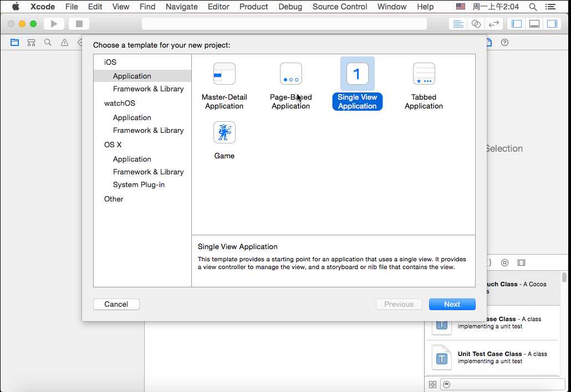The height and width of the screenshot is (392, 571).
Task: Click the Cancel button
Action: click(116, 305)
